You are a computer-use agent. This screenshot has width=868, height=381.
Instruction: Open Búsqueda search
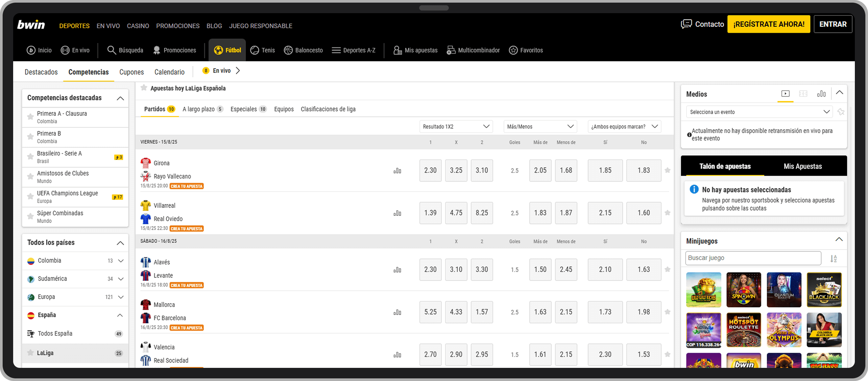tap(125, 50)
